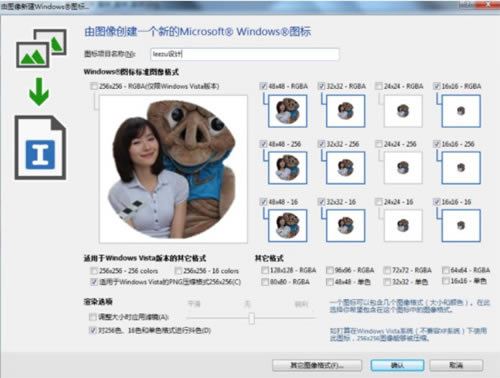Toggle the Vista PNG compressed 256x256 checkbox
The height and width of the screenshot is (378, 500).
(94, 282)
